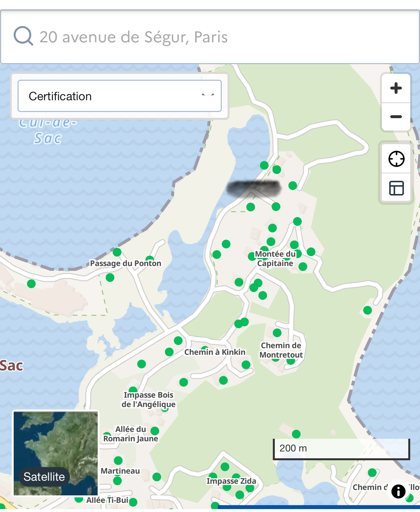The width and height of the screenshot is (420, 512).
Task: Click the green dot left of Montée du Capitaine
Action: tap(252, 256)
